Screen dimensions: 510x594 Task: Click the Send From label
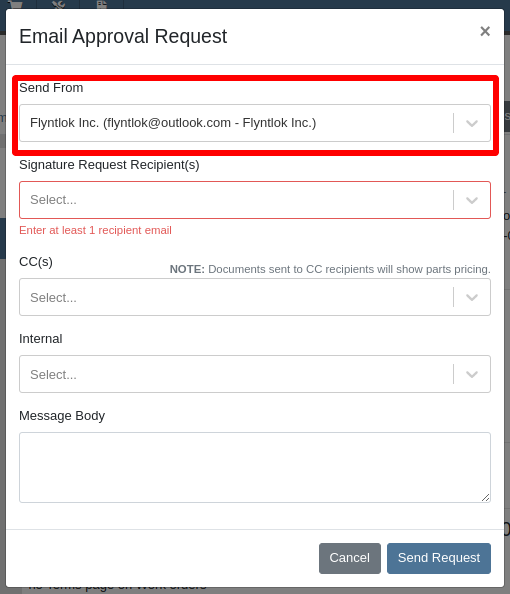click(x=51, y=88)
